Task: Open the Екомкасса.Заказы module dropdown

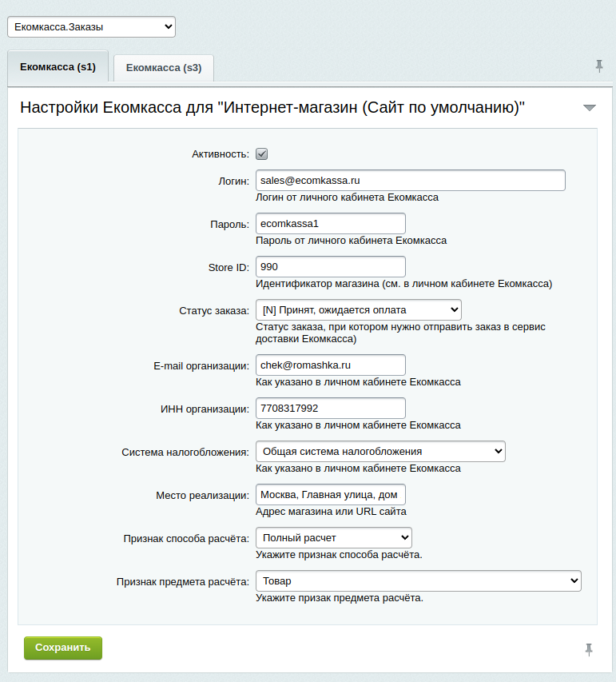Action: (91, 27)
